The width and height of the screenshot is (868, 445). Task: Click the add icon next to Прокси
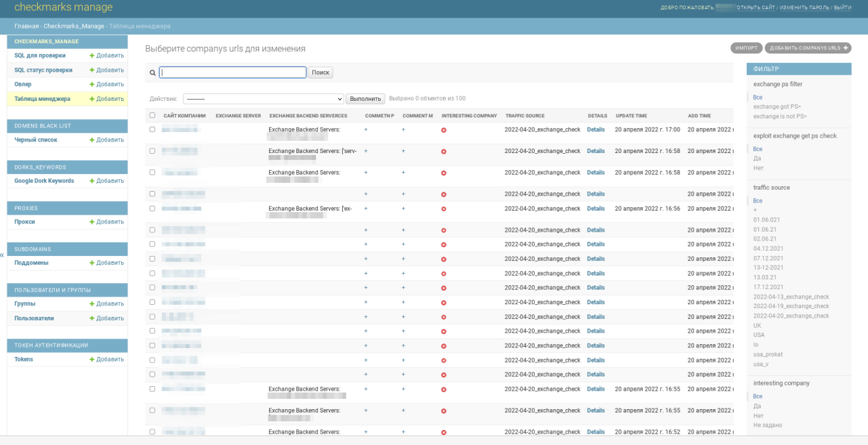point(92,222)
